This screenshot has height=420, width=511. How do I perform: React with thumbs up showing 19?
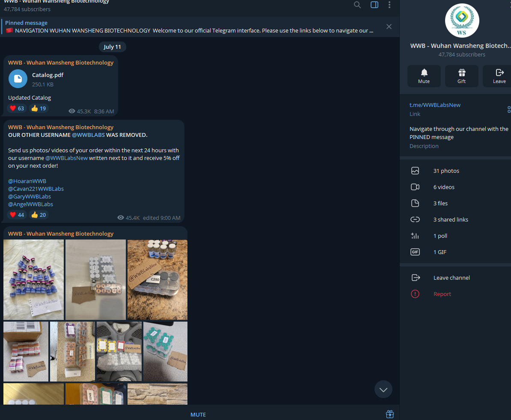click(39, 108)
